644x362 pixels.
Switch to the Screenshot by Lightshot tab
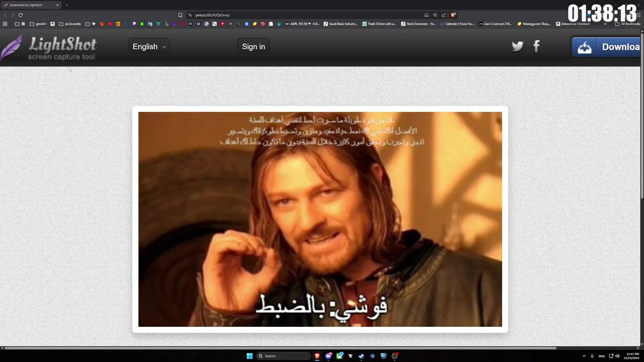(30, 5)
